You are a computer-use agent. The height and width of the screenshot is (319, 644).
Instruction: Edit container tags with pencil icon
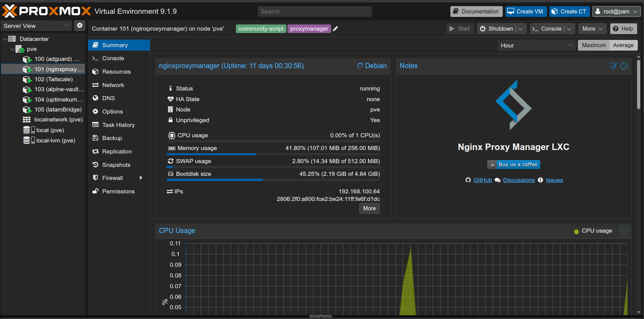[x=336, y=29]
